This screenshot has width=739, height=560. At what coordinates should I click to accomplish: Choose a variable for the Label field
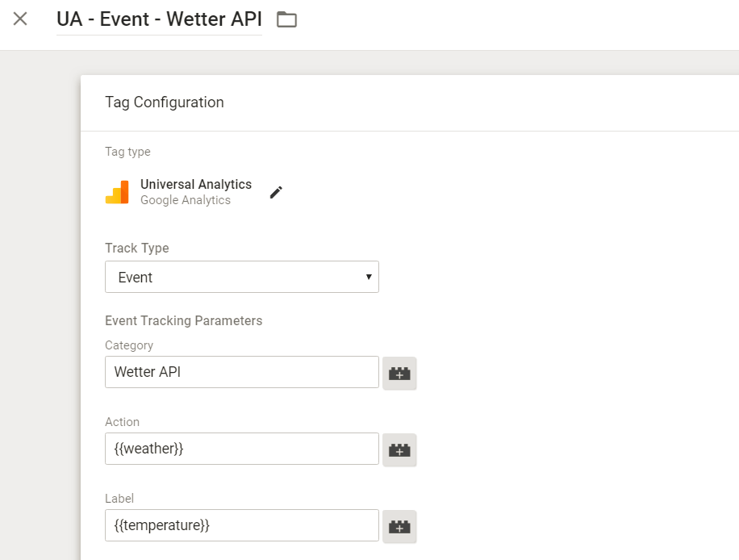[x=399, y=526]
